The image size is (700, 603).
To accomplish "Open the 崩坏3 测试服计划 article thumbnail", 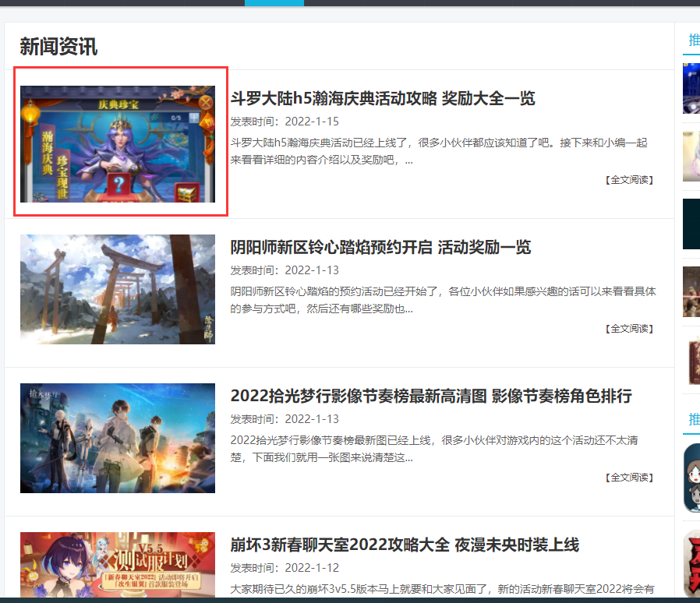I will pyautogui.click(x=118, y=564).
